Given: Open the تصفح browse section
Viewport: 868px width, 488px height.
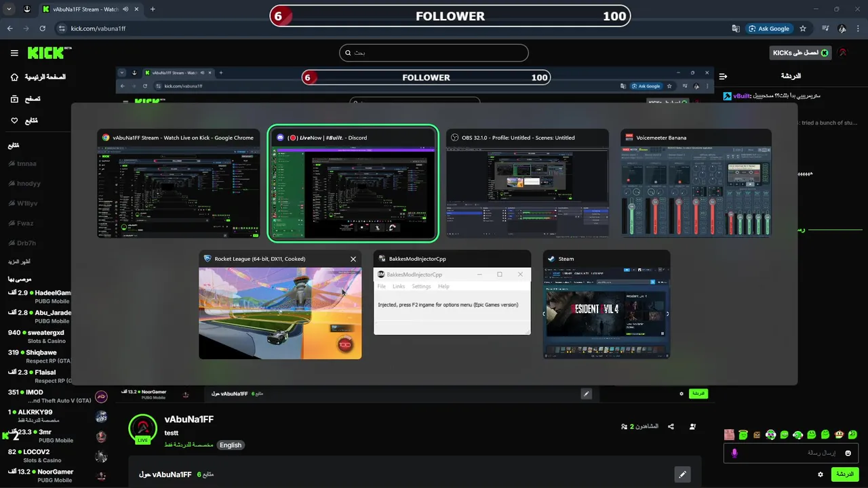Looking at the screenshot, I should click(25, 99).
